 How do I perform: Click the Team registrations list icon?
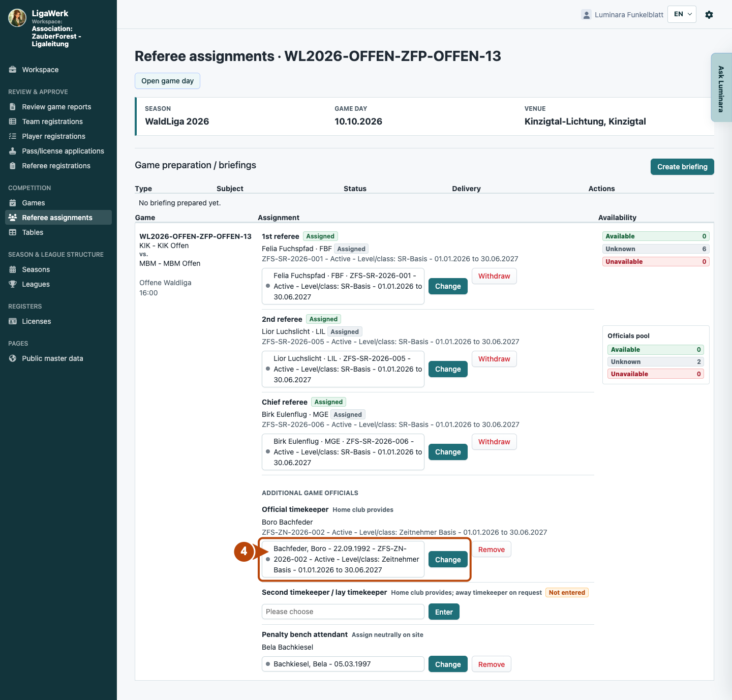13,121
